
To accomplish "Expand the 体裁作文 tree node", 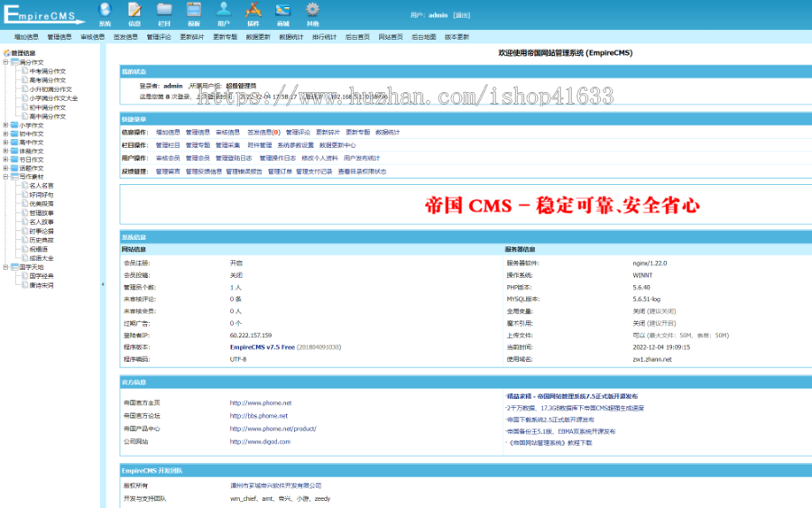I will coord(5,151).
